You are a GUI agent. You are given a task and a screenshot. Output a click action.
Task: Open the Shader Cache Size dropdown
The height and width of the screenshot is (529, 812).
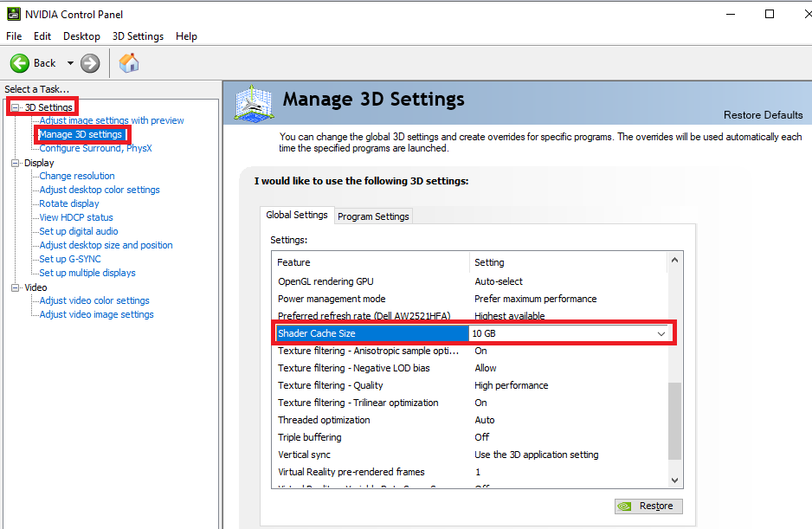[x=661, y=333]
